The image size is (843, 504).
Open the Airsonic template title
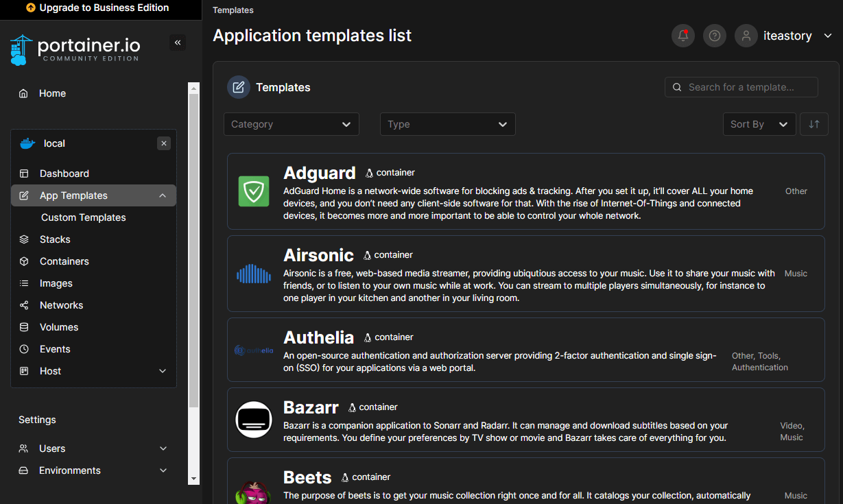pos(319,255)
